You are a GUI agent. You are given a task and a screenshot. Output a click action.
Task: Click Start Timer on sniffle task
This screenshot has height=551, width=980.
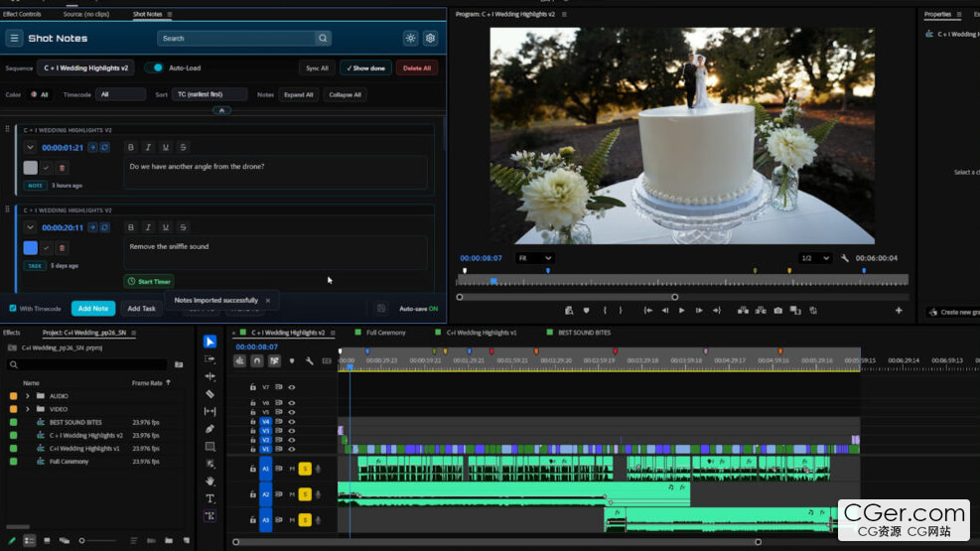tap(149, 282)
